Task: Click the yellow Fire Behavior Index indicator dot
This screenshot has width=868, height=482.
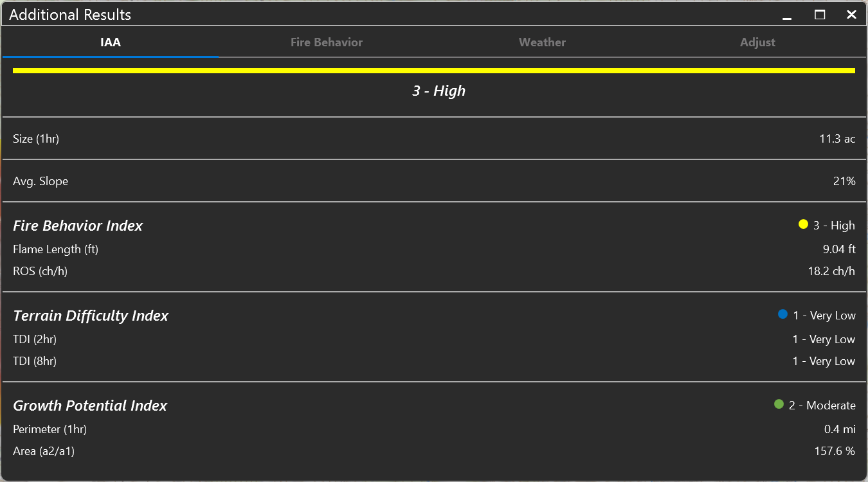Action: pyautogui.click(x=803, y=224)
